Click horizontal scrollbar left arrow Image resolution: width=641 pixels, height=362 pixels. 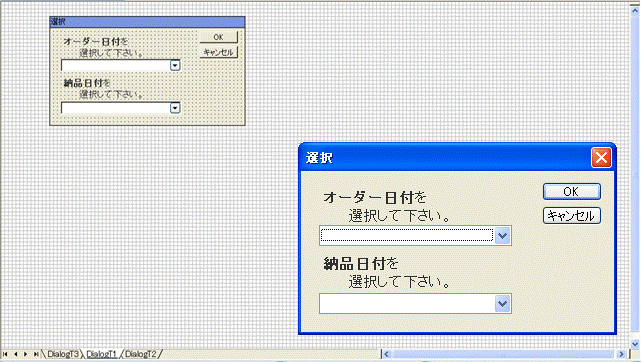pos(386,354)
